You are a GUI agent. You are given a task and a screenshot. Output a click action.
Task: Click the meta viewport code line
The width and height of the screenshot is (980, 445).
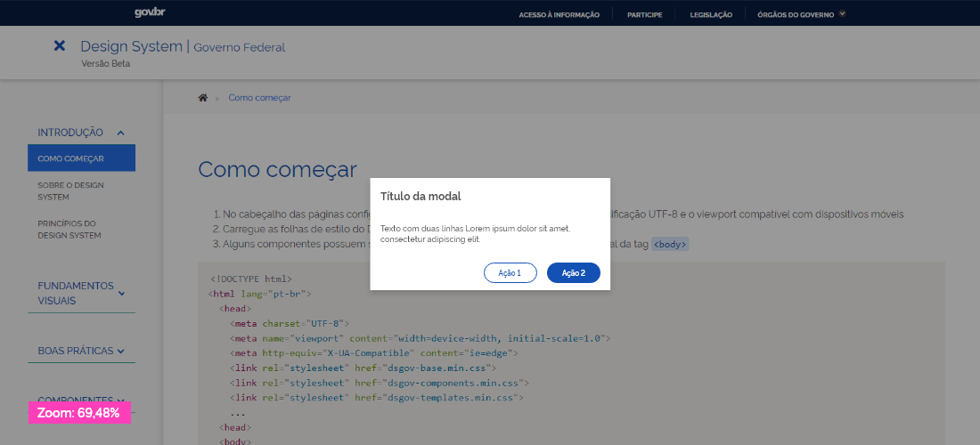pos(420,338)
